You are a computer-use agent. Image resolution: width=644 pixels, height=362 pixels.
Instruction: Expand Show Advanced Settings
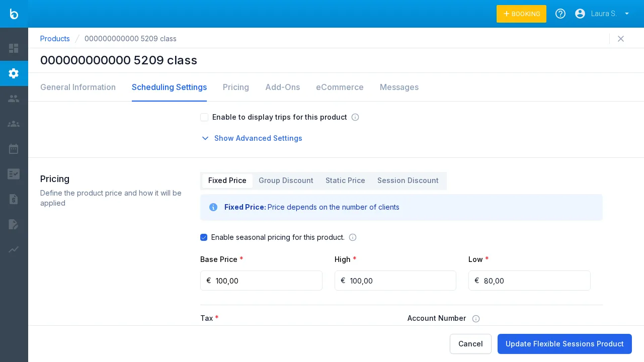tap(258, 138)
